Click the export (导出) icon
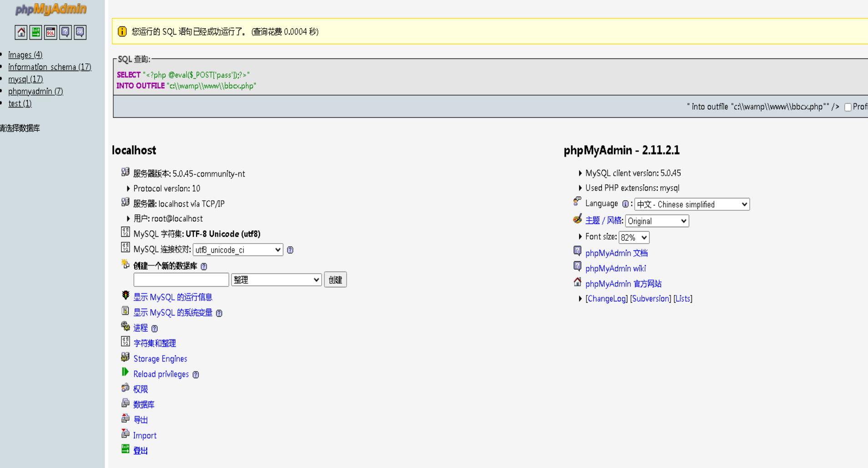868x468 pixels. click(x=126, y=418)
